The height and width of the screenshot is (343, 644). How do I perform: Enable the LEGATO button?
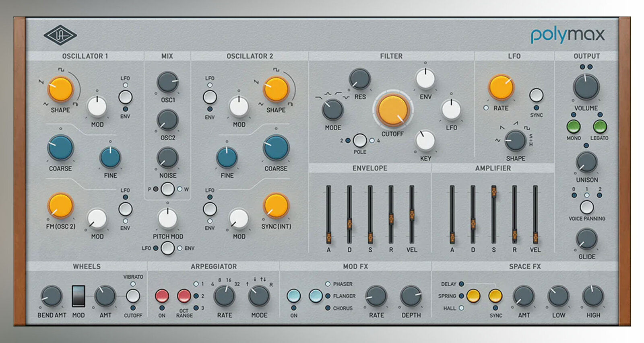tap(600, 126)
